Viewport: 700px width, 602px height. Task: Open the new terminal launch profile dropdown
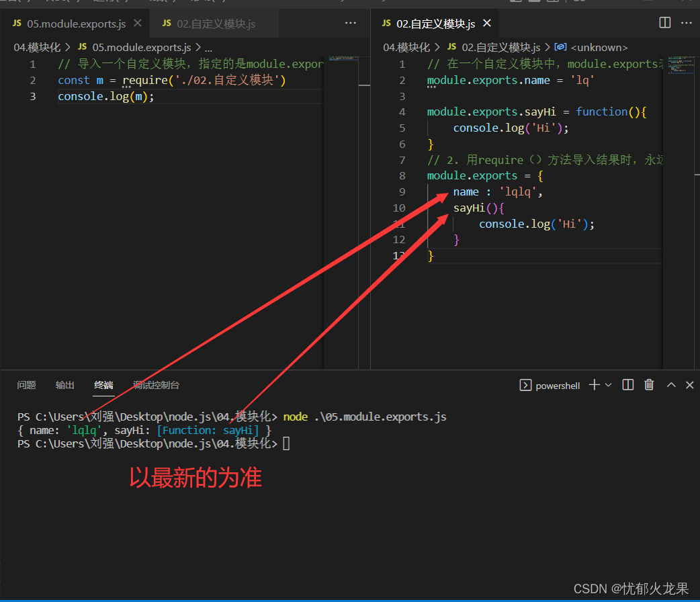point(608,384)
